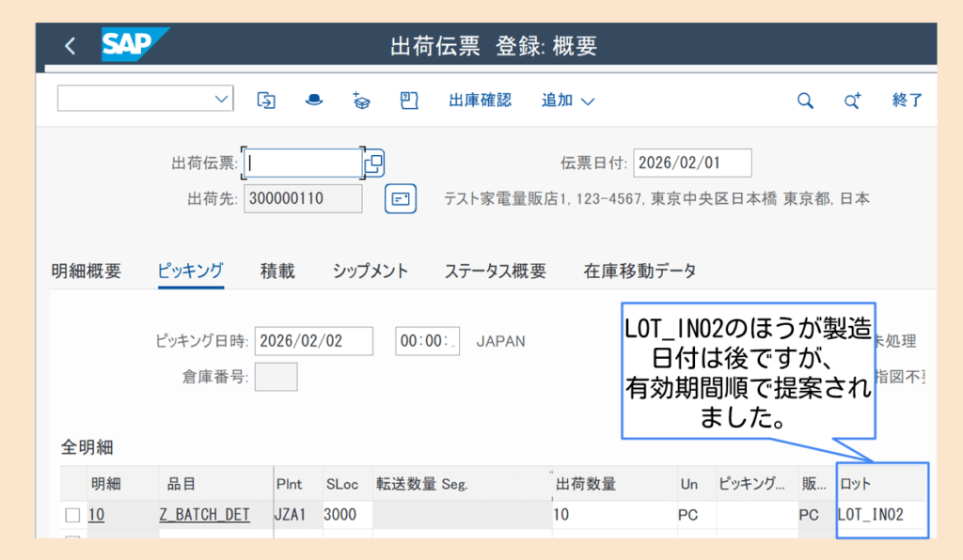Click the 伝票日付 date field
Viewport: 963px width, 560px height.
point(691,163)
